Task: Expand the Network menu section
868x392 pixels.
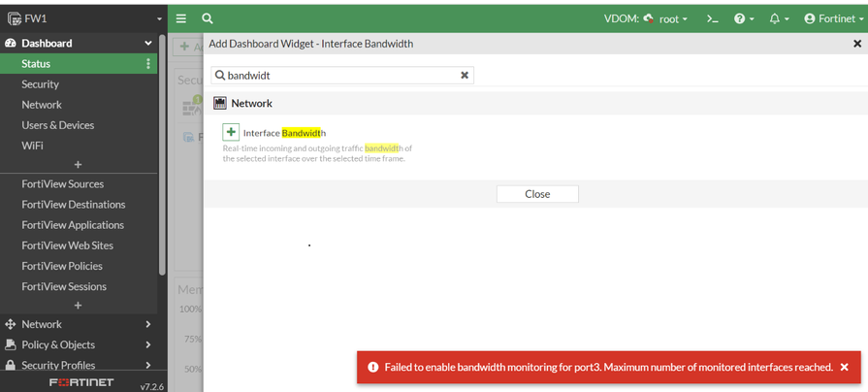Action: 79,324
